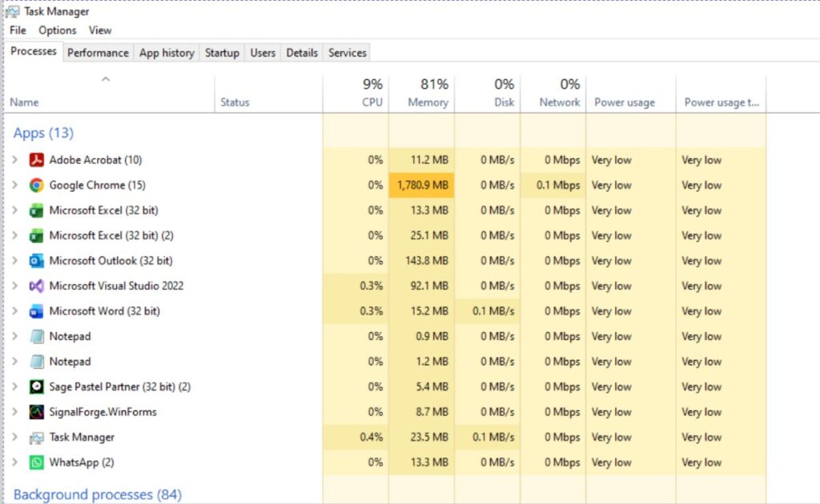Viewport: 820px width, 504px height.
Task: Sort processes by Disk column
Action: click(488, 94)
